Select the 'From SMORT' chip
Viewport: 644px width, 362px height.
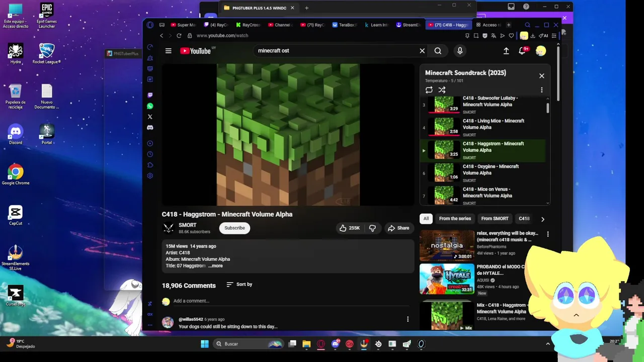pos(495,219)
